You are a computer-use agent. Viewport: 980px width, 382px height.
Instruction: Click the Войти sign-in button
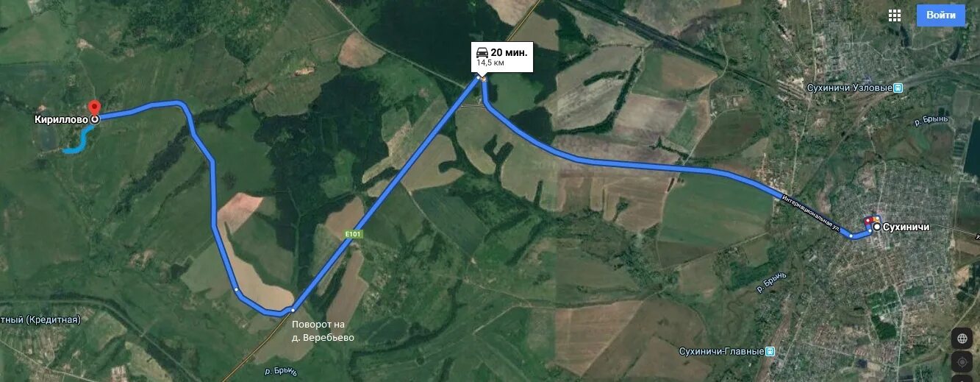click(941, 15)
